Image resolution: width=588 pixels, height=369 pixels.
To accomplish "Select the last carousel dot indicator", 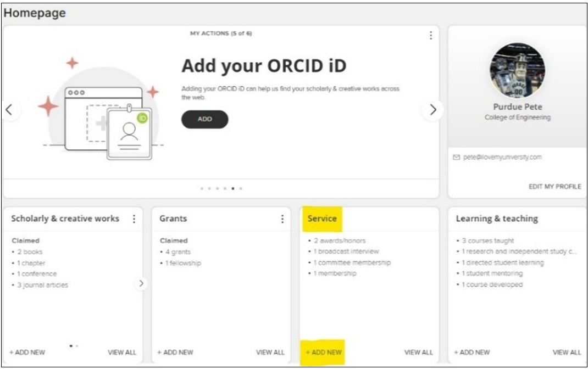I will 241,188.
